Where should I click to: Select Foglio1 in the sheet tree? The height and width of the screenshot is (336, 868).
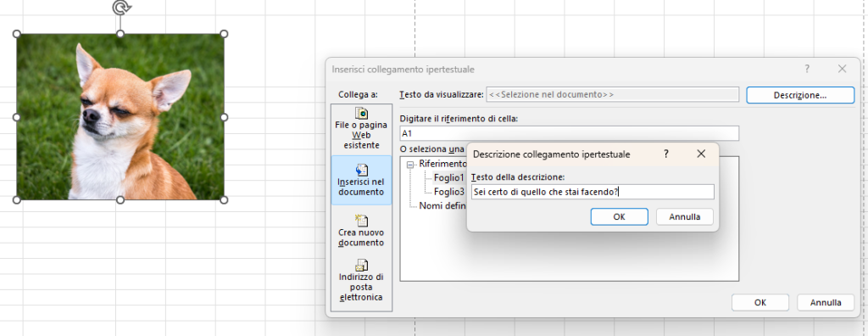(448, 178)
